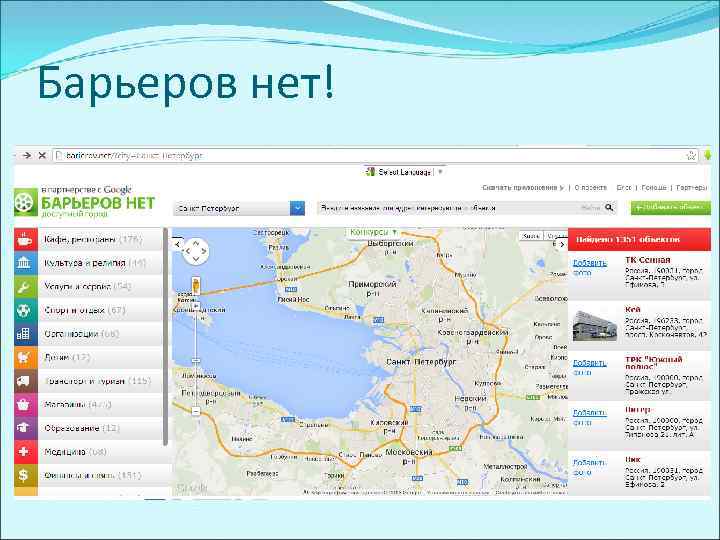
Task: Click the map pan control arrows
Action: 196,251
